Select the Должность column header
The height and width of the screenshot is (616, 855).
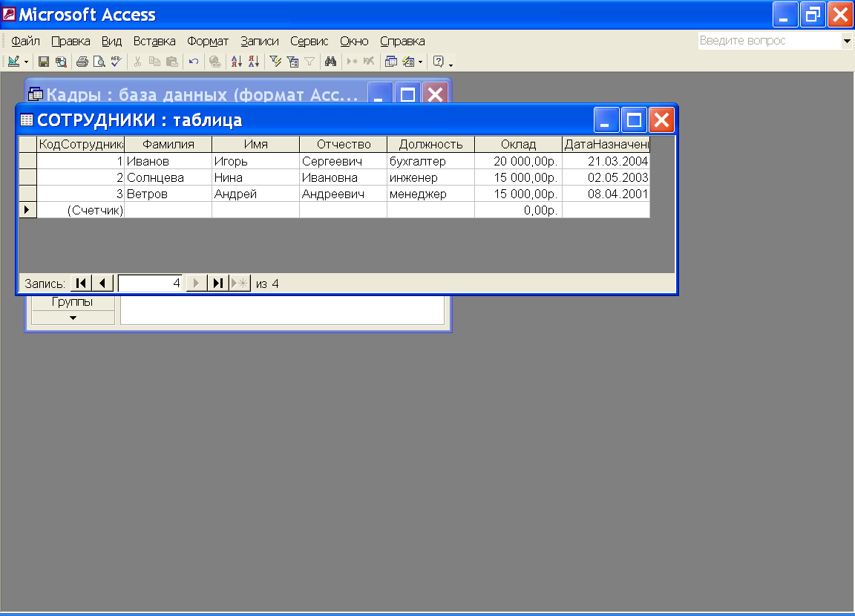pos(430,145)
